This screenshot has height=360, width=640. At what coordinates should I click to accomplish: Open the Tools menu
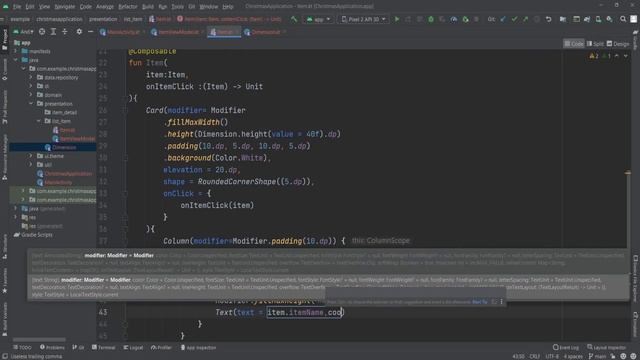pyautogui.click(x=177, y=7)
